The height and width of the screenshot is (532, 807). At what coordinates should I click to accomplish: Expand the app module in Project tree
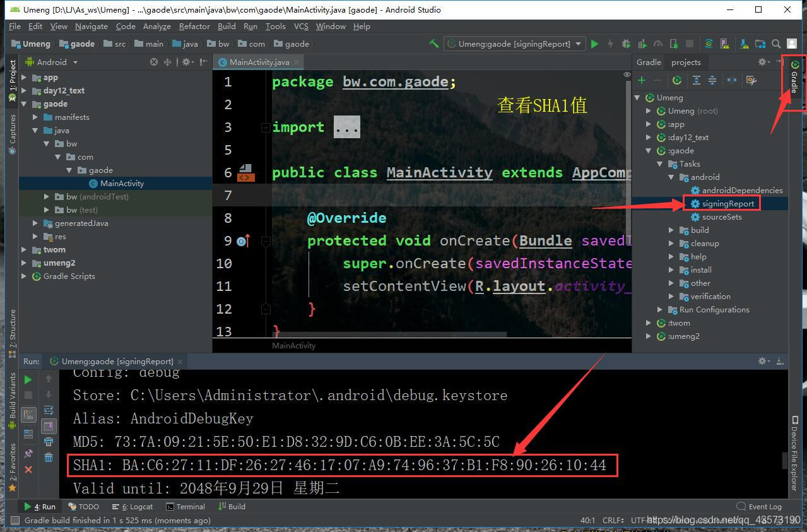coord(25,78)
